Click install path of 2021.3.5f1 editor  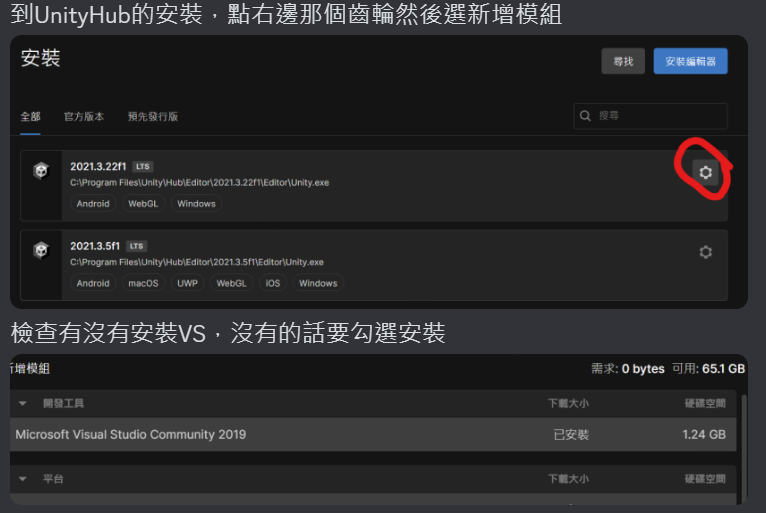(x=197, y=262)
